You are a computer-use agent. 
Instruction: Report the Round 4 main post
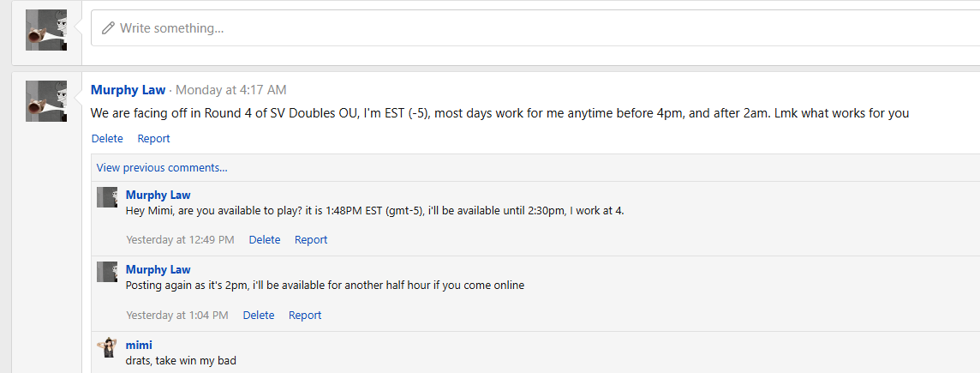point(153,139)
